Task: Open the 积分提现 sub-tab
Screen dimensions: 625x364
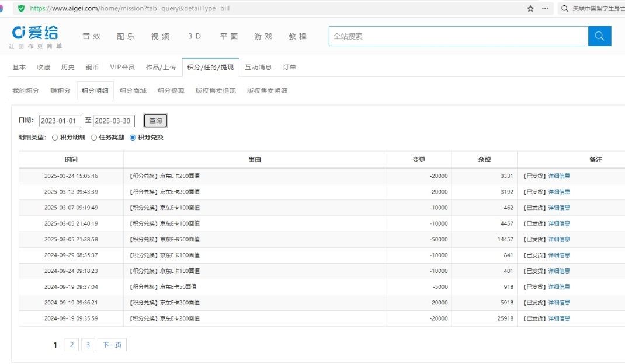Action: pyautogui.click(x=171, y=91)
